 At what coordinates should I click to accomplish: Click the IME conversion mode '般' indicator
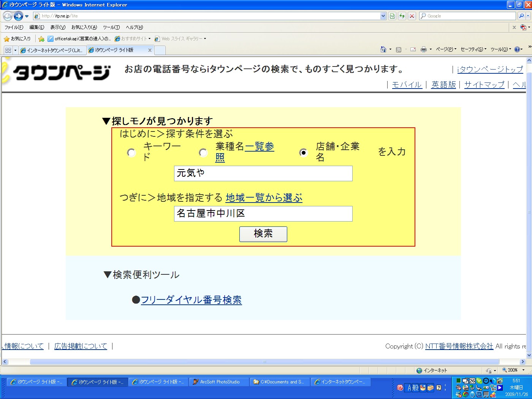point(415,388)
